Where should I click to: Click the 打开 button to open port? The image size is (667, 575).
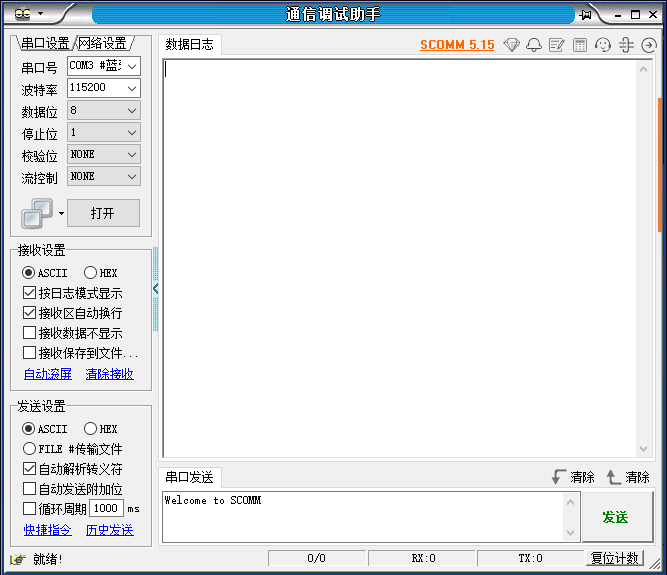[103, 213]
